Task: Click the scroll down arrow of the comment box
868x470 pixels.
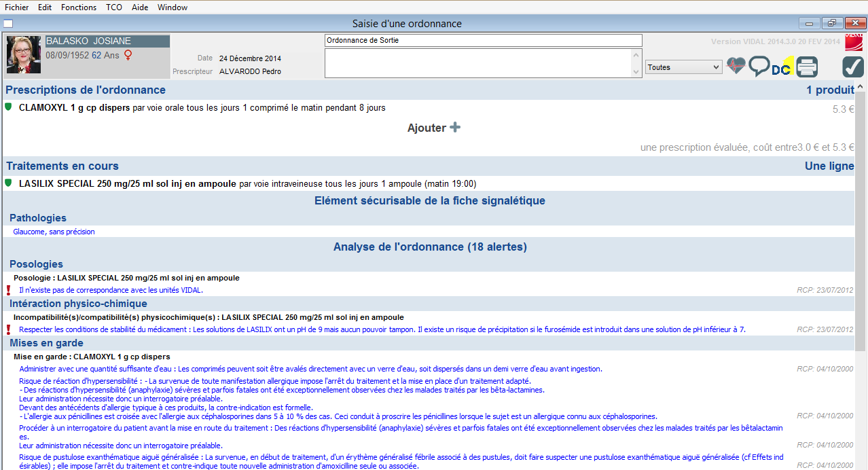Action: tap(636, 72)
